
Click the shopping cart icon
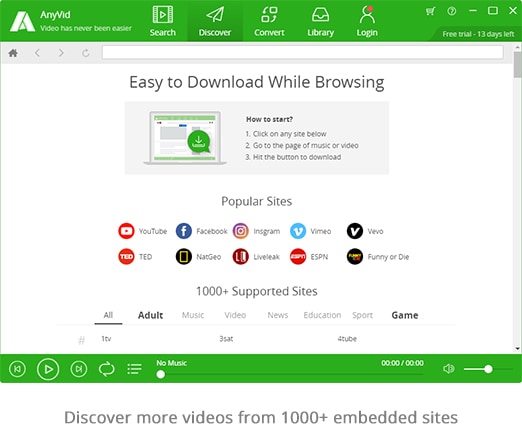(430, 11)
